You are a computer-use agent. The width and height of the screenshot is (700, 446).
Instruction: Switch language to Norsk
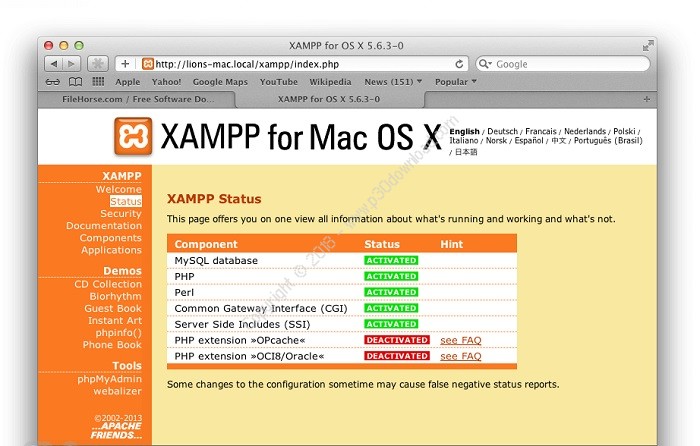point(496,141)
